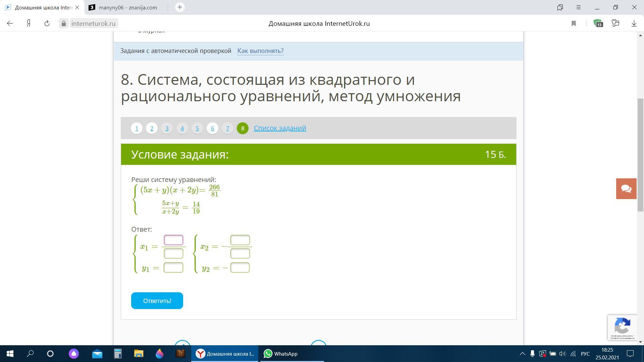Open the new tab plus button
Screen dimensions: 644x362
click(x=180, y=7)
